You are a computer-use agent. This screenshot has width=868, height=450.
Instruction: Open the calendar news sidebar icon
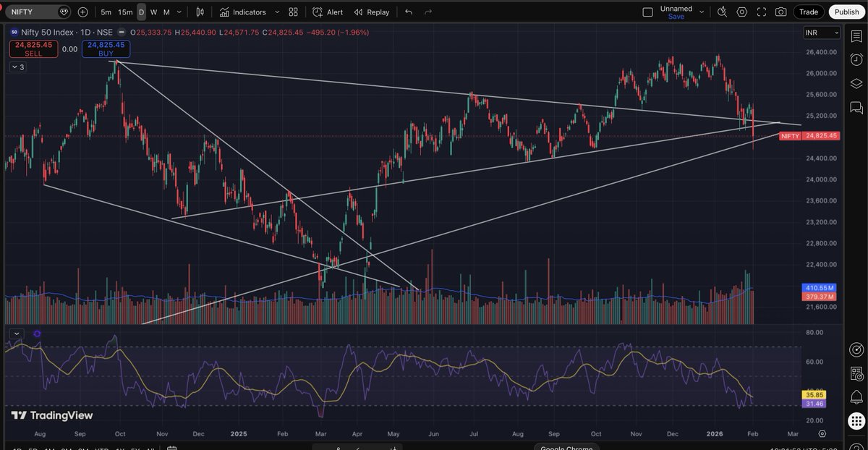[x=856, y=374]
